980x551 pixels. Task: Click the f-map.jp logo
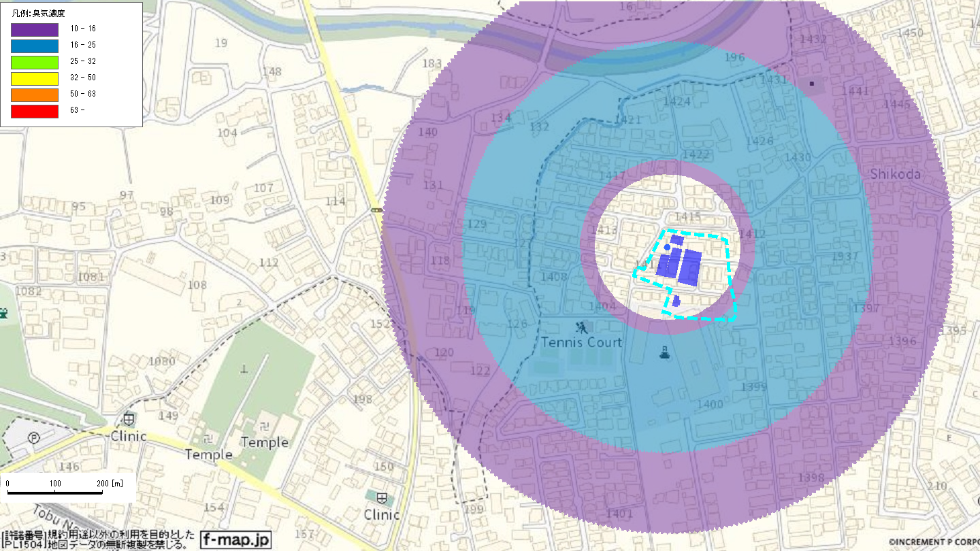235,540
